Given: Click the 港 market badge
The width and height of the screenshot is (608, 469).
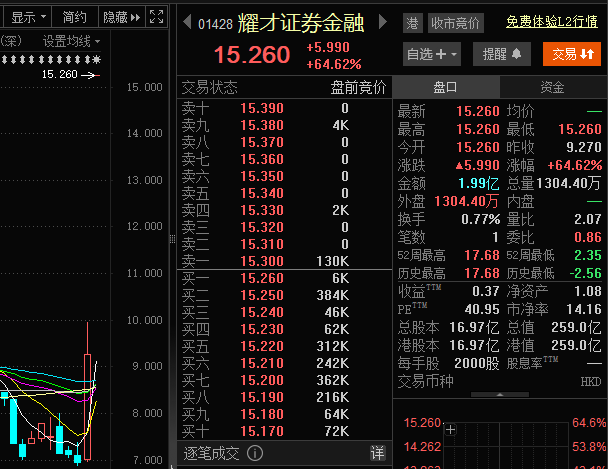Looking at the screenshot, I should point(413,23).
